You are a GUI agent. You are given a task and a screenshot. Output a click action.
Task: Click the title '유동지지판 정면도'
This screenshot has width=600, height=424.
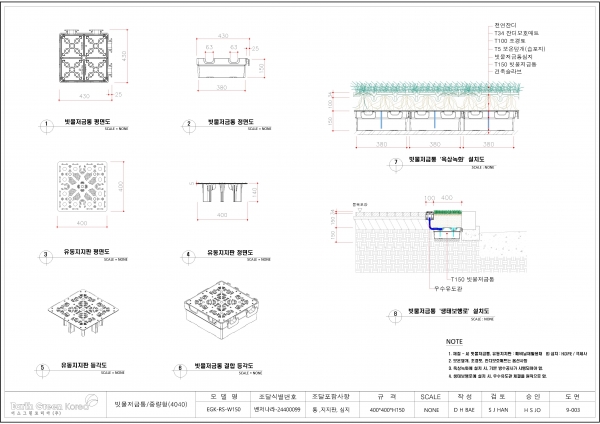pyautogui.click(x=230, y=253)
